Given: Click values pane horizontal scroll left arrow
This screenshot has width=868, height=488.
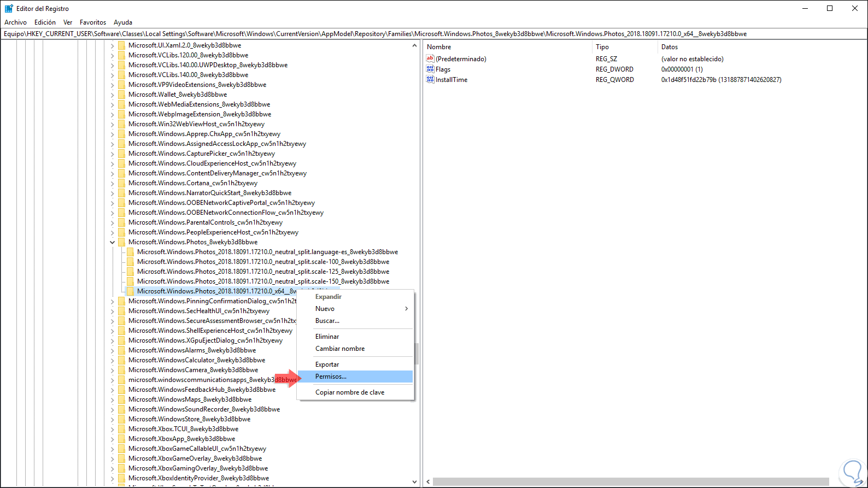Looking at the screenshot, I should tap(428, 482).
